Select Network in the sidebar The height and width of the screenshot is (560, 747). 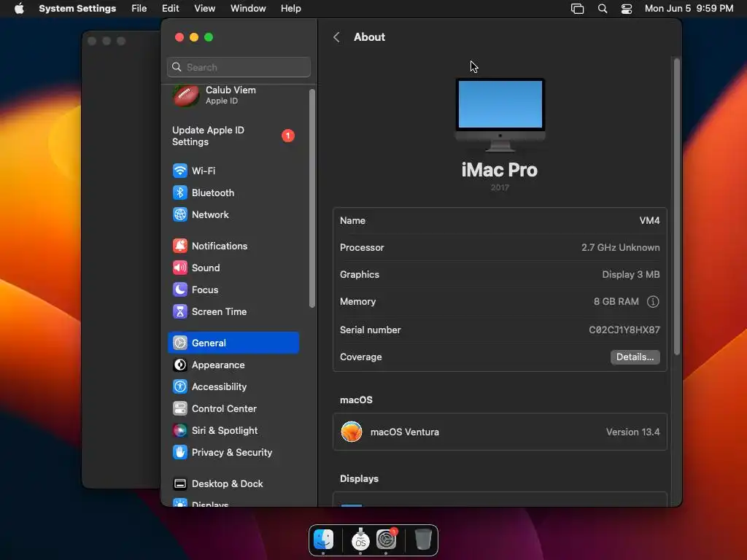(233, 214)
